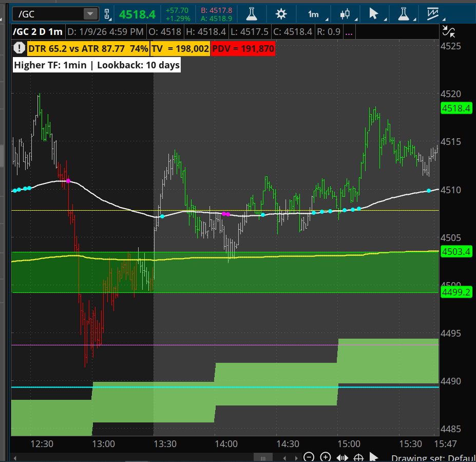Open the Studies flask icon beside bid/ask prices

tap(251, 13)
